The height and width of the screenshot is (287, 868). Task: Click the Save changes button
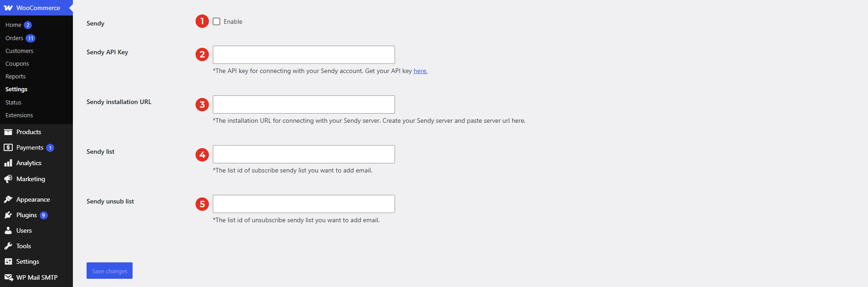point(109,271)
